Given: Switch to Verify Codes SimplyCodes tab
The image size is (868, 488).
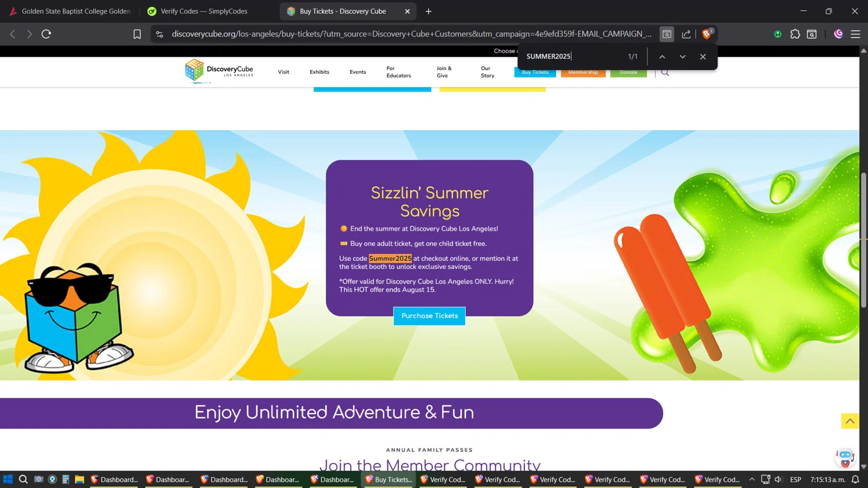Looking at the screenshot, I should (204, 11).
